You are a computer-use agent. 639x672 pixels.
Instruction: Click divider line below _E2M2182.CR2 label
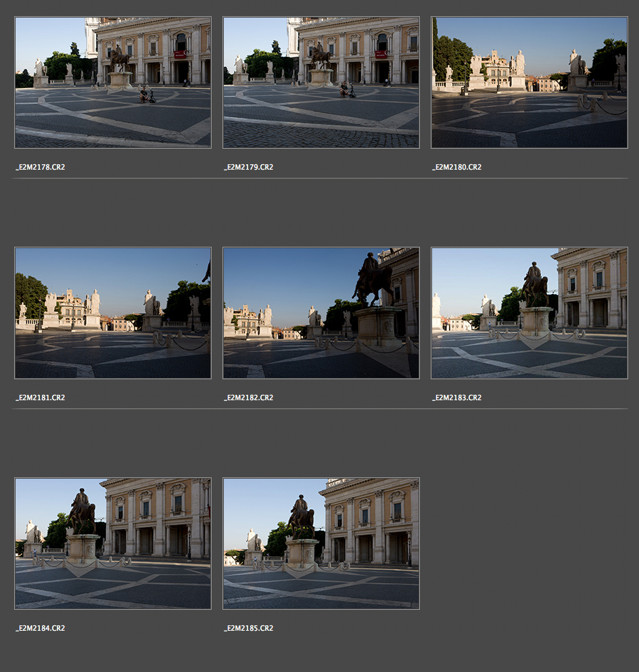pyautogui.click(x=321, y=409)
